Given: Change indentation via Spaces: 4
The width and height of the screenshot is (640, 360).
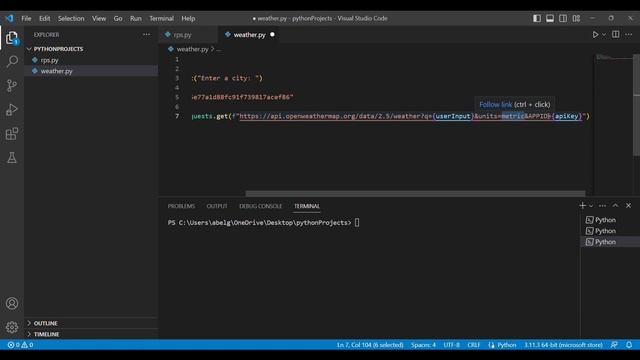Looking at the screenshot, I should tap(423, 345).
